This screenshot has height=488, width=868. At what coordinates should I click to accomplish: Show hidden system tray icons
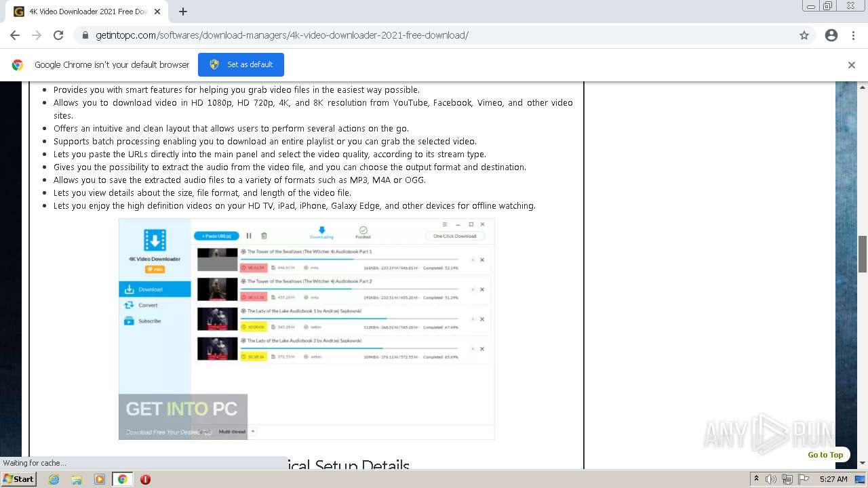756,479
